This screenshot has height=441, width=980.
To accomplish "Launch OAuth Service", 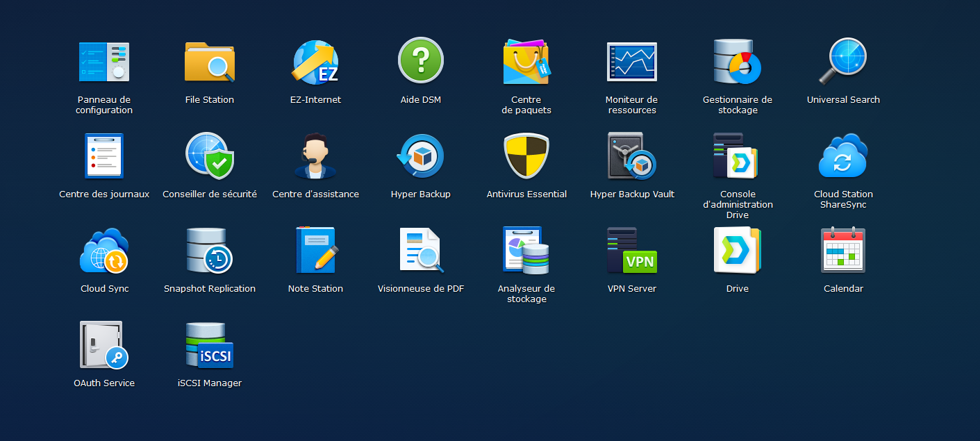I will pyautogui.click(x=104, y=345).
